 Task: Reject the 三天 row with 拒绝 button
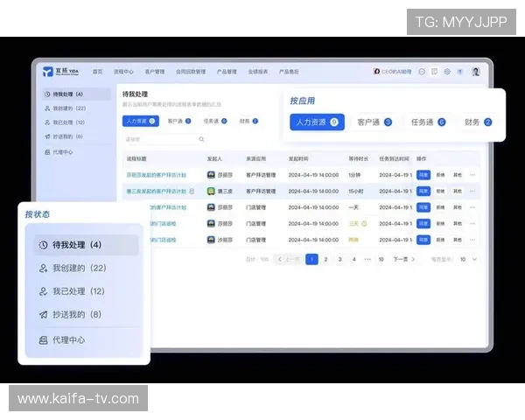(440, 223)
